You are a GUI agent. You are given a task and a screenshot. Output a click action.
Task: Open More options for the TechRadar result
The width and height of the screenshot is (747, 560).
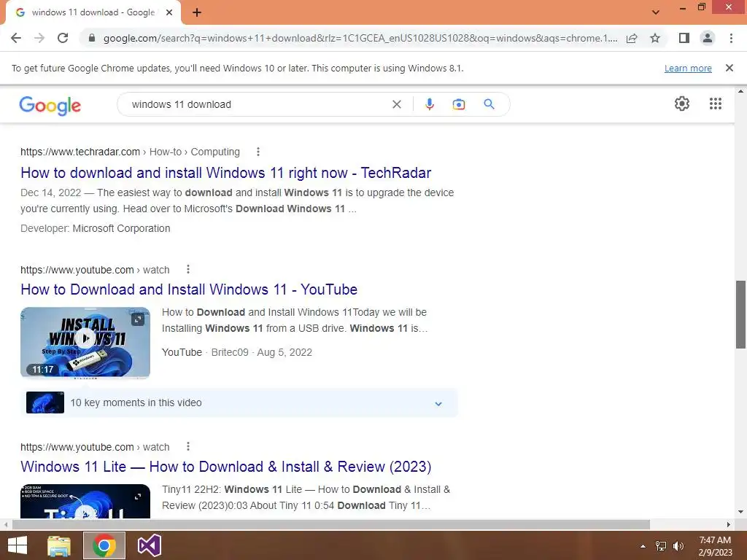pyautogui.click(x=258, y=152)
